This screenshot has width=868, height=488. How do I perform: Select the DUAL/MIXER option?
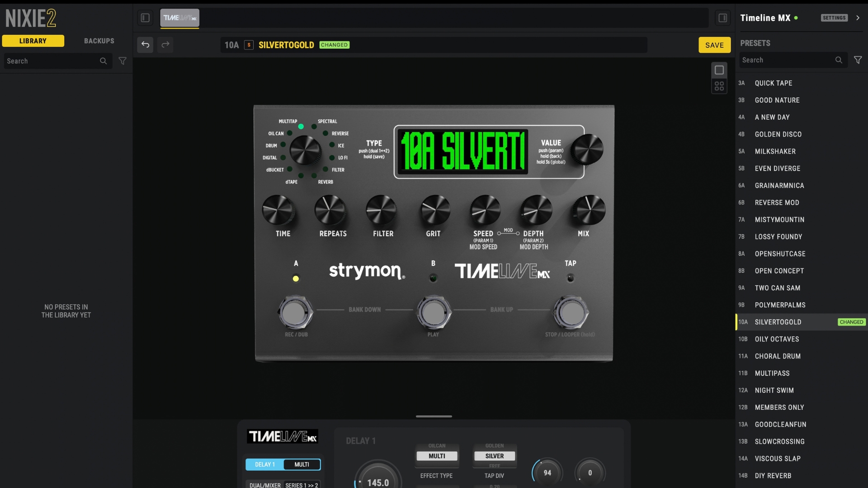click(x=265, y=485)
